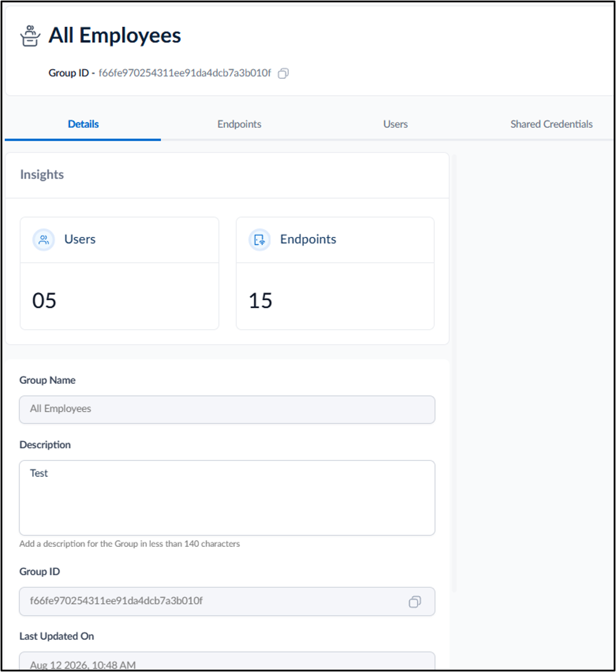Click the Description text area containing Test

pos(227,498)
